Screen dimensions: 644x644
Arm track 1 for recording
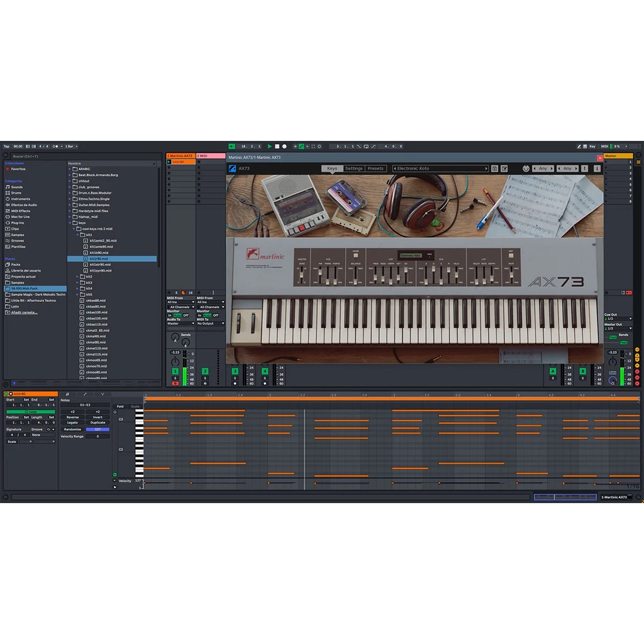pyautogui.click(x=175, y=384)
